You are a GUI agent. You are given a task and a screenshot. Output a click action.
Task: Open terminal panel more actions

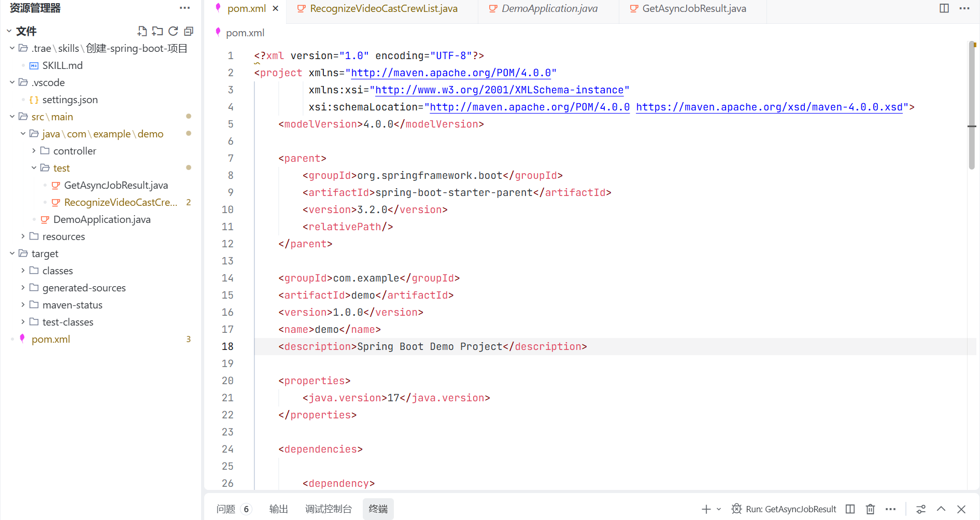pos(890,509)
